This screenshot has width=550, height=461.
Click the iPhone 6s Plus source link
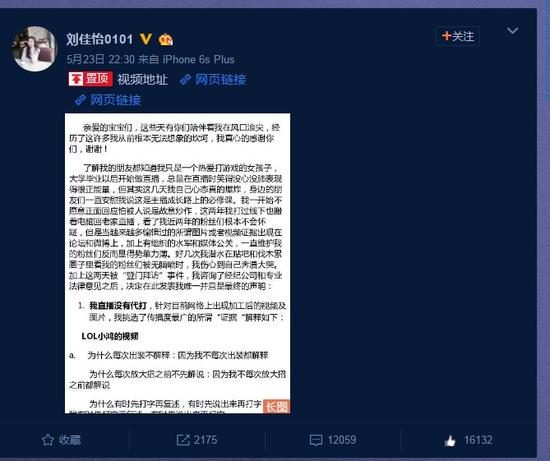198,59
